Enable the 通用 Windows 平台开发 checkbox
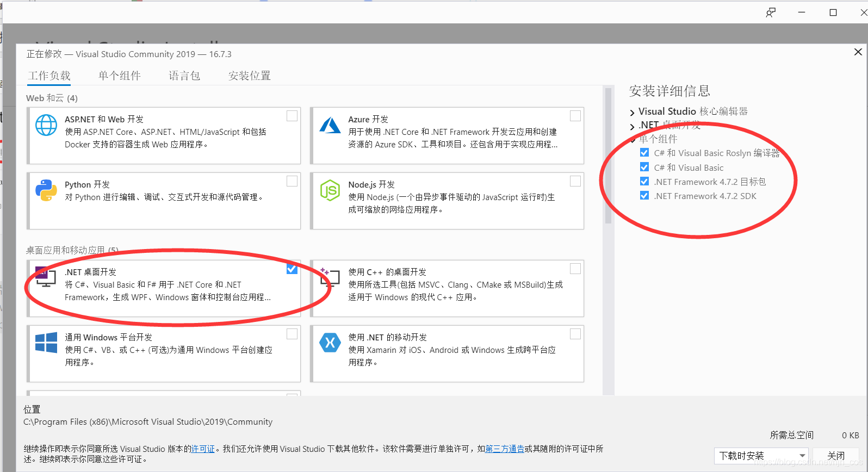 point(292,334)
